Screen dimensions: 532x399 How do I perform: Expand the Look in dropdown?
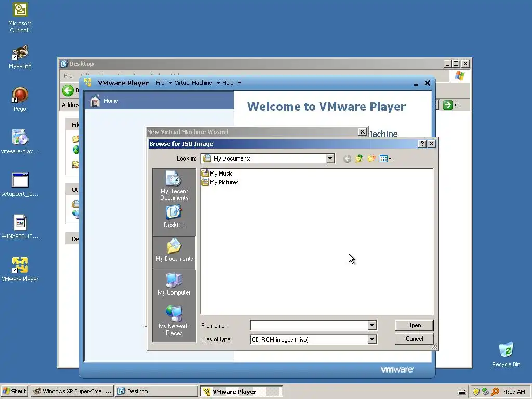[x=330, y=158]
